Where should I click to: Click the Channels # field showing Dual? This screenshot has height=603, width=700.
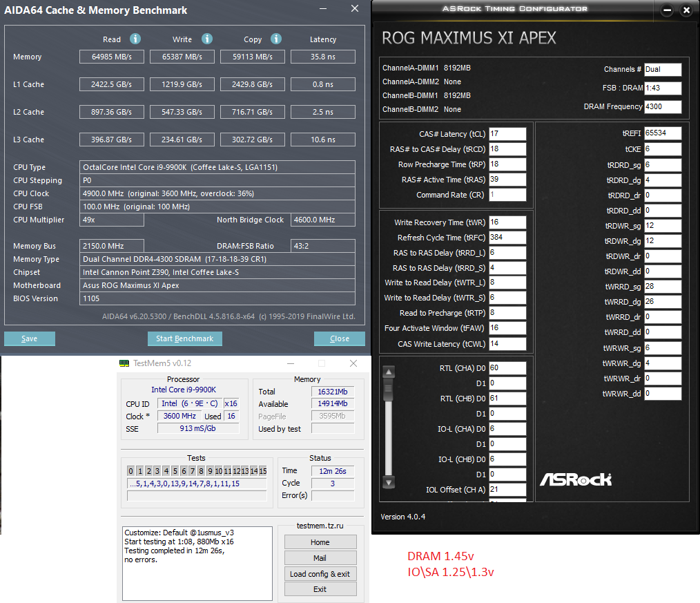[x=663, y=69]
